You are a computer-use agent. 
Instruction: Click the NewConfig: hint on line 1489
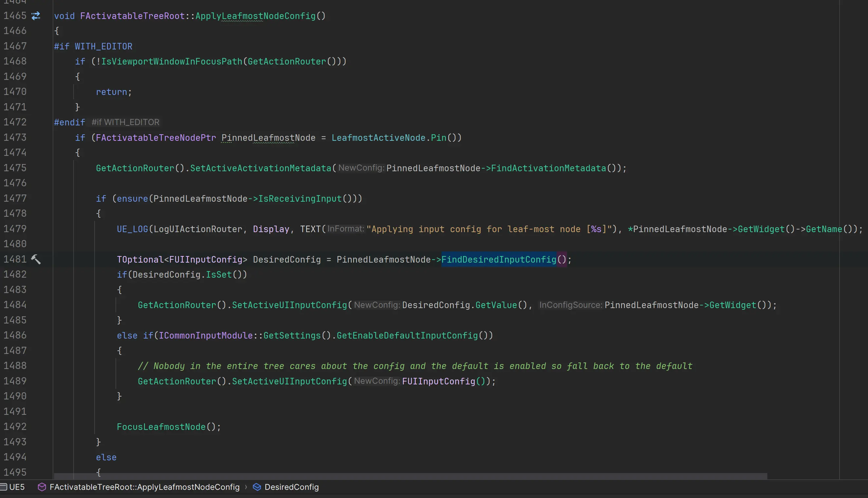pyautogui.click(x=377, y=381)
